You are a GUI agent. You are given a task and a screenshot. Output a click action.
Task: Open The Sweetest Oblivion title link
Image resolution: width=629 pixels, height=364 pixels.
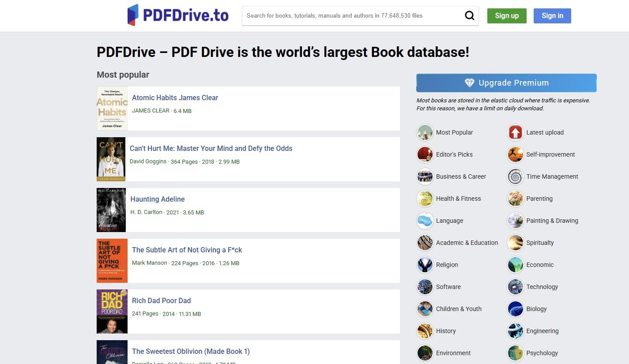point(191,351)
